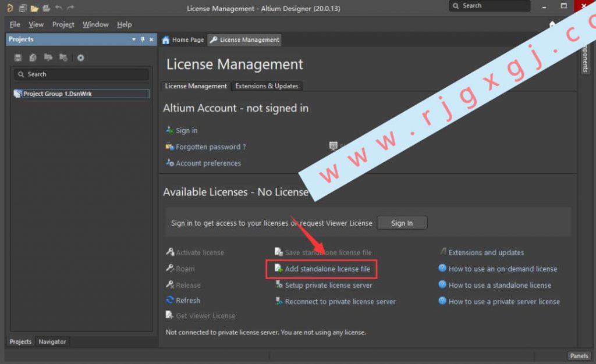Select the License Management document tab
The width and height of the screenshot is (596, 364).
(244, 40)
